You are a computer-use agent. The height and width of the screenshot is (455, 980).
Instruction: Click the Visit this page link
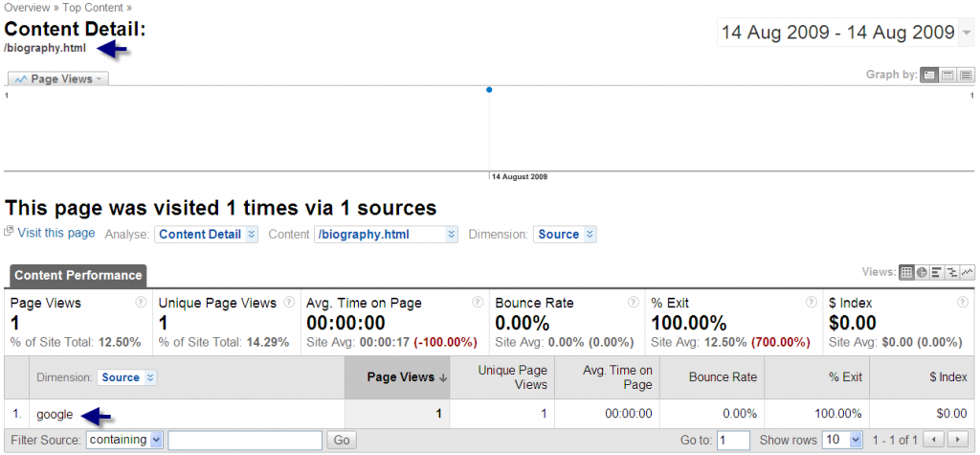56,233
